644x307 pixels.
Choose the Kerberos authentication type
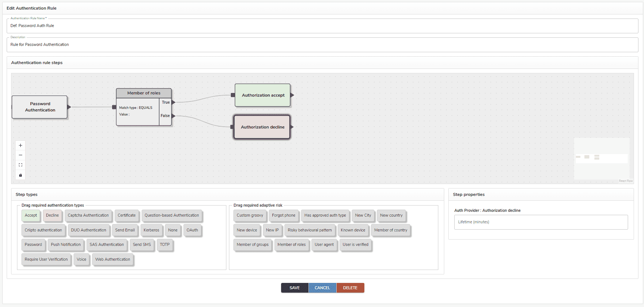tap(151, 230)
